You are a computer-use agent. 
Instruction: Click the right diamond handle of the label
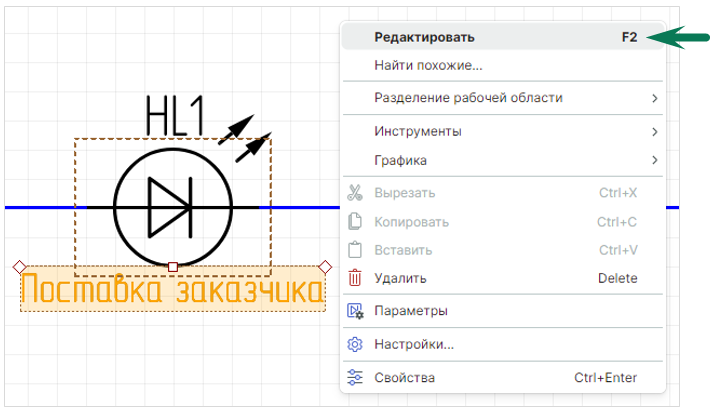(325, 267)
